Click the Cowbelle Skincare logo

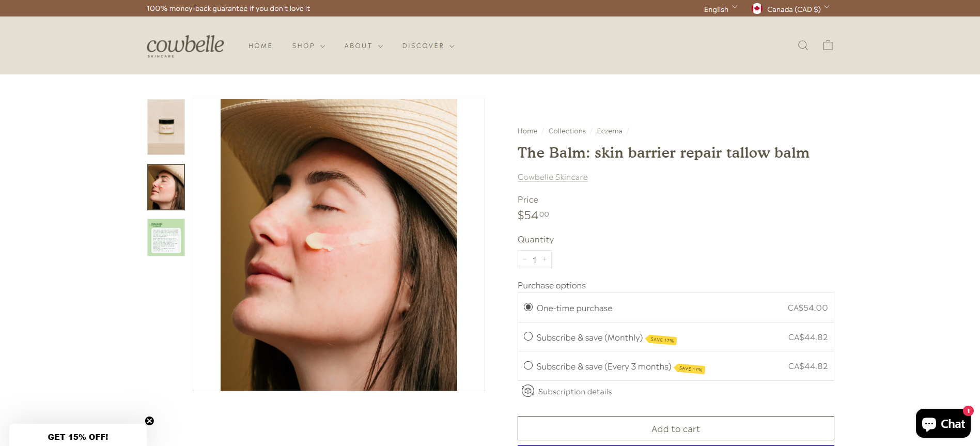tap(185, 46)
